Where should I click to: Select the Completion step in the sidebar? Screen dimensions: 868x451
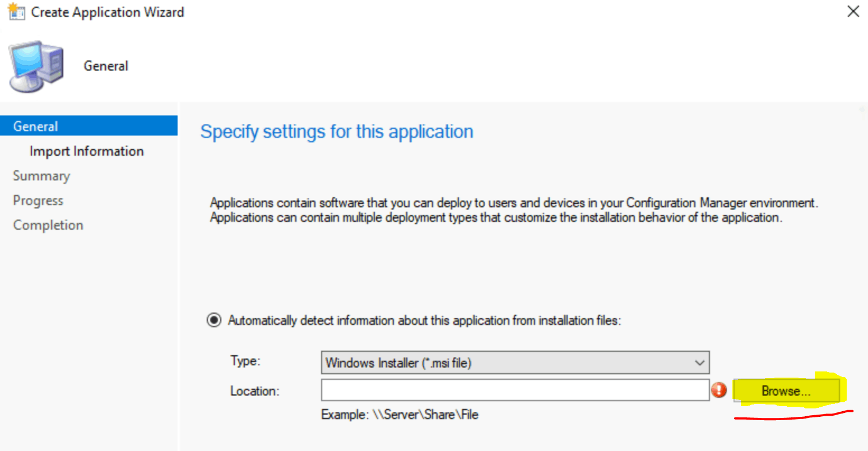[48, 225]
